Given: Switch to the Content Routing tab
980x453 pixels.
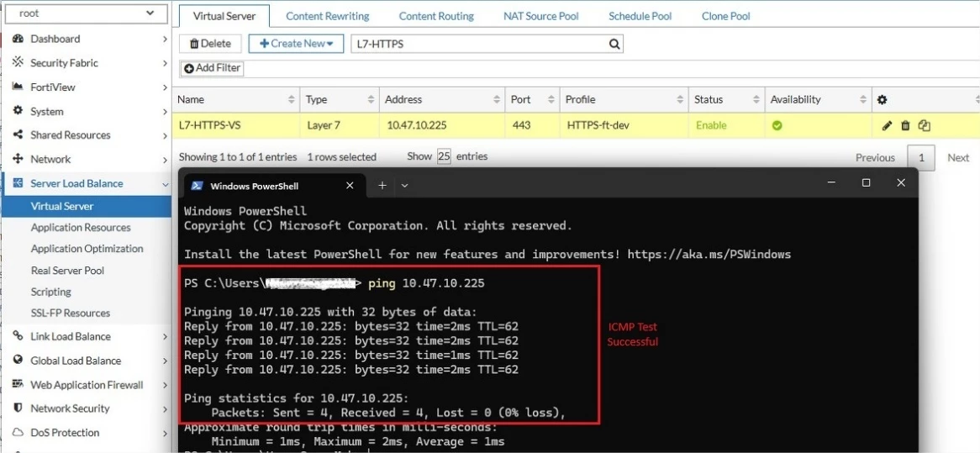Looking at the screenshot, I should tap(436, 16).
